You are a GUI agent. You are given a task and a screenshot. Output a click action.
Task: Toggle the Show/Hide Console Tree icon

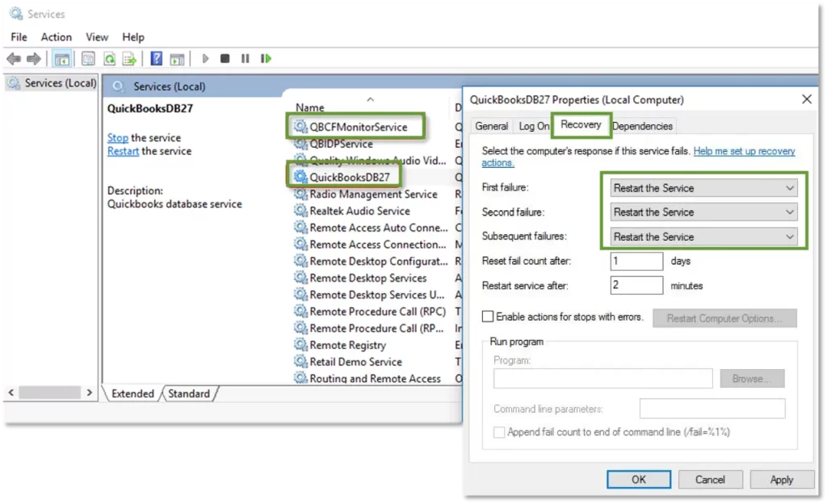(x=61, y=58)
